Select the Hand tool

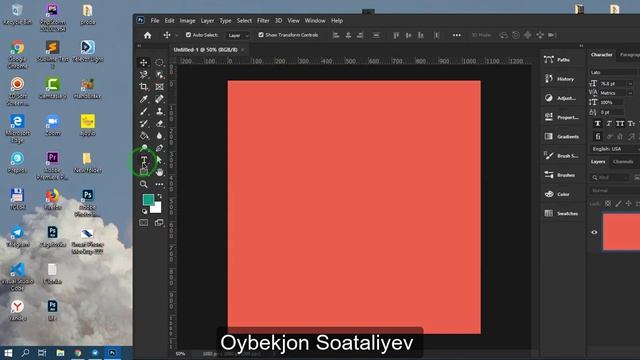pos(159,172)
